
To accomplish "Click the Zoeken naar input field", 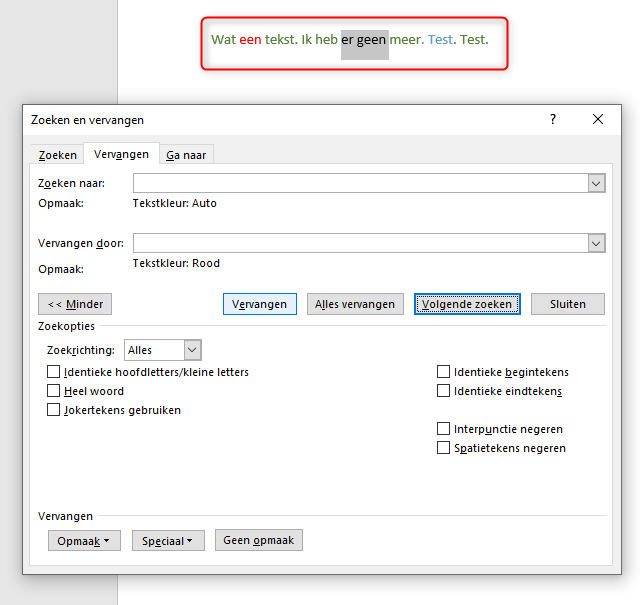I will pos(360,183).
